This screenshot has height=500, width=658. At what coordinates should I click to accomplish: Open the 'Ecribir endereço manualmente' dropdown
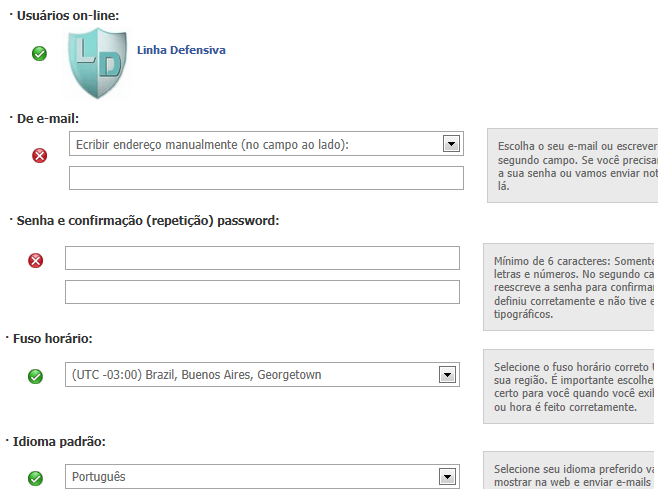(x=265, y=144)
